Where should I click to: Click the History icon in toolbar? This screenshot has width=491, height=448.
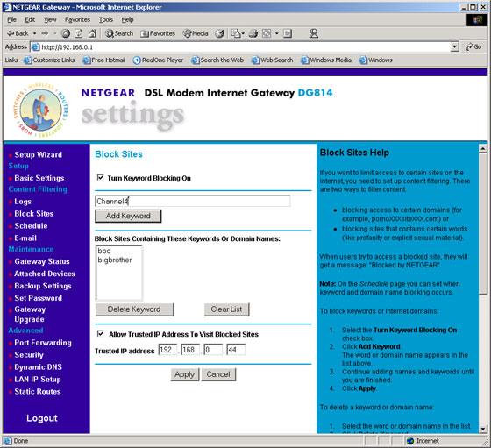click(x=219, y=33)
